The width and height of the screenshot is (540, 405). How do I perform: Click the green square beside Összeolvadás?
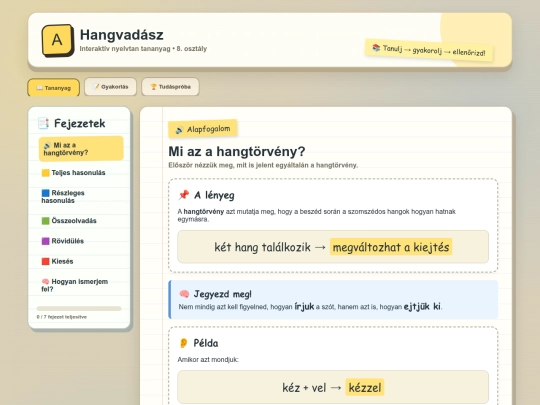coord(45,221)
